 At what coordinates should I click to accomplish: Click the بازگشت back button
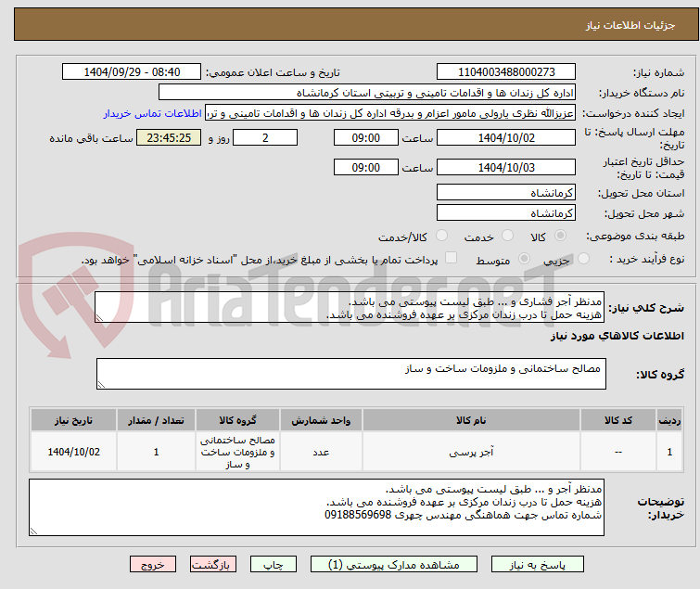point(213,565)
